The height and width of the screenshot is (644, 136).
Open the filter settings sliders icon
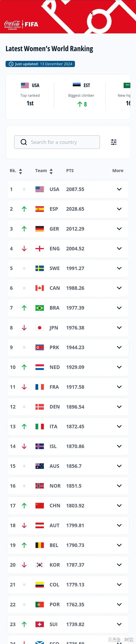[x=114, y=142]
